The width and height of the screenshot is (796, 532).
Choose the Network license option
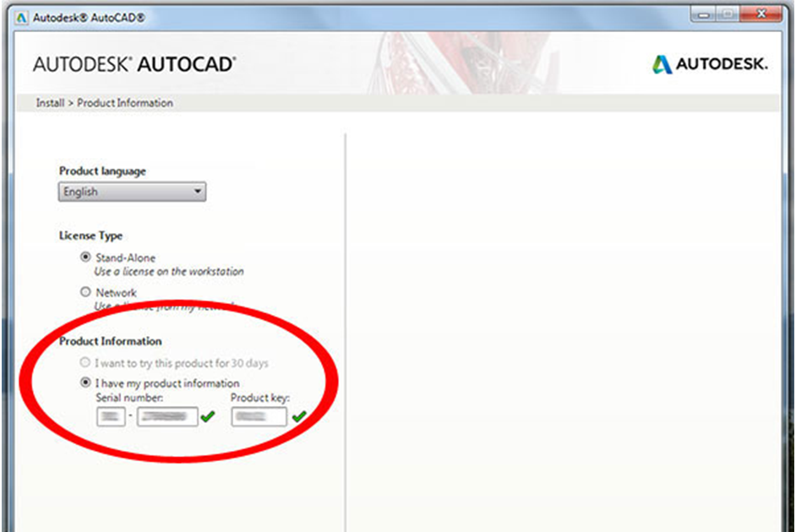[85, 292]
